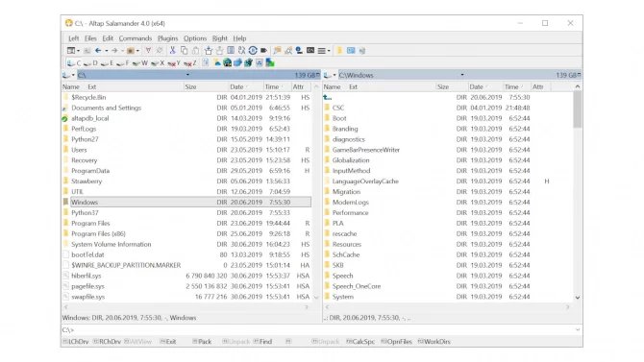Viewport: 644px width, 362px height.
Task: Click the blue Back arrow icon
Action: point(98,51)
